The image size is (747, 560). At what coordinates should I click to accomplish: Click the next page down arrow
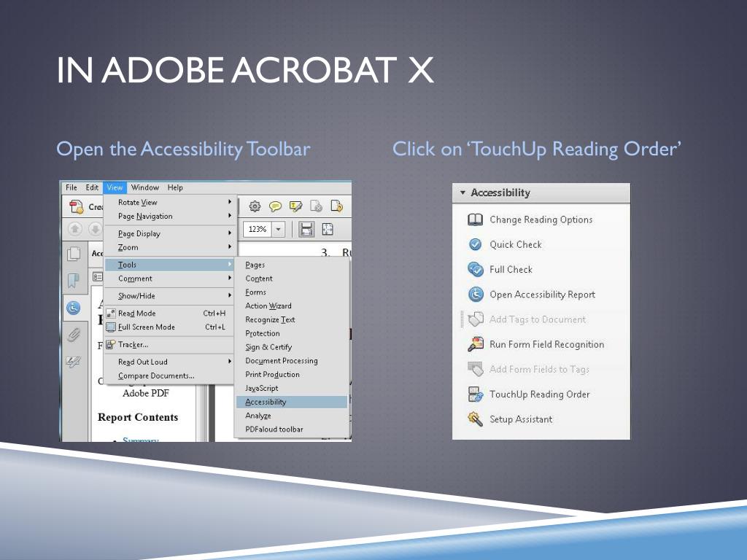(96, 229)
